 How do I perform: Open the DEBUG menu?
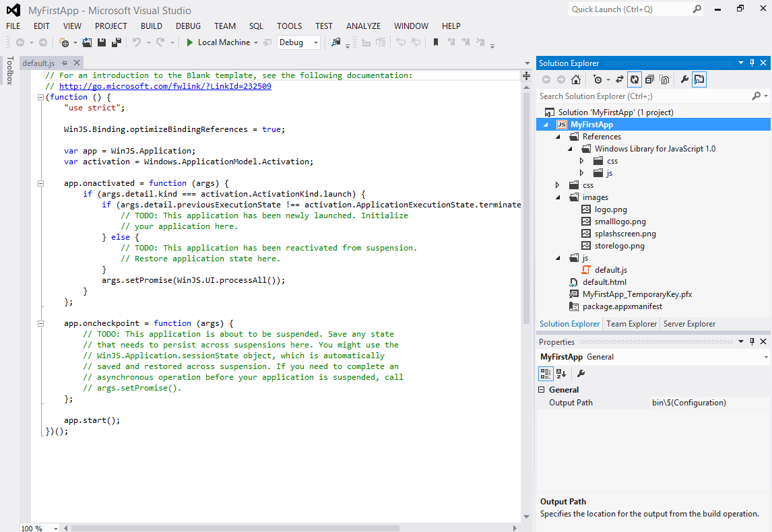[x=188, y=26]
